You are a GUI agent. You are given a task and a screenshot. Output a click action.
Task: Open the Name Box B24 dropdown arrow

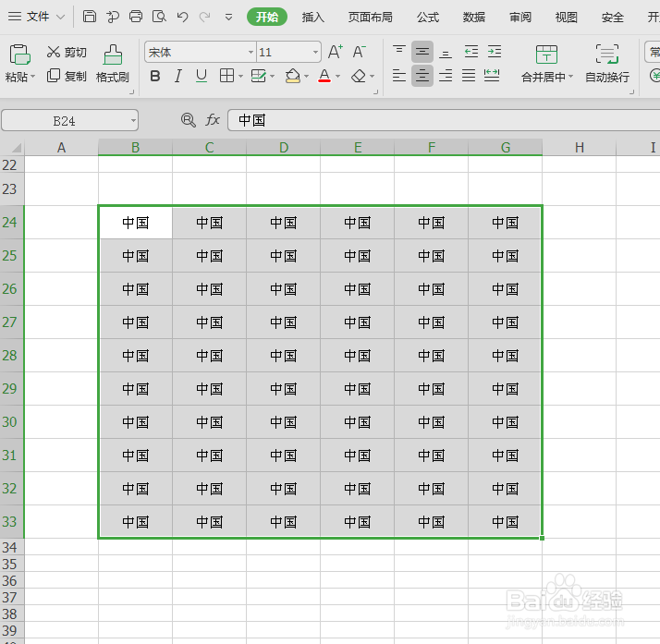tap(133, 121)
